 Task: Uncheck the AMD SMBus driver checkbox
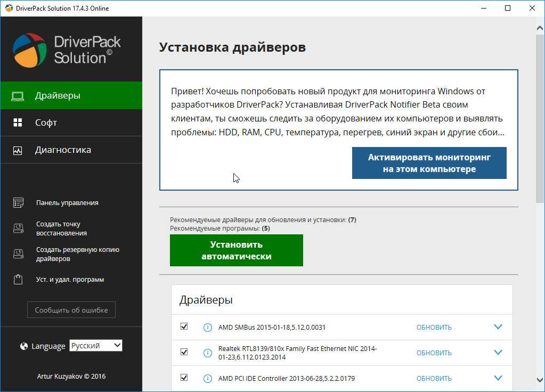click(184, 326)
